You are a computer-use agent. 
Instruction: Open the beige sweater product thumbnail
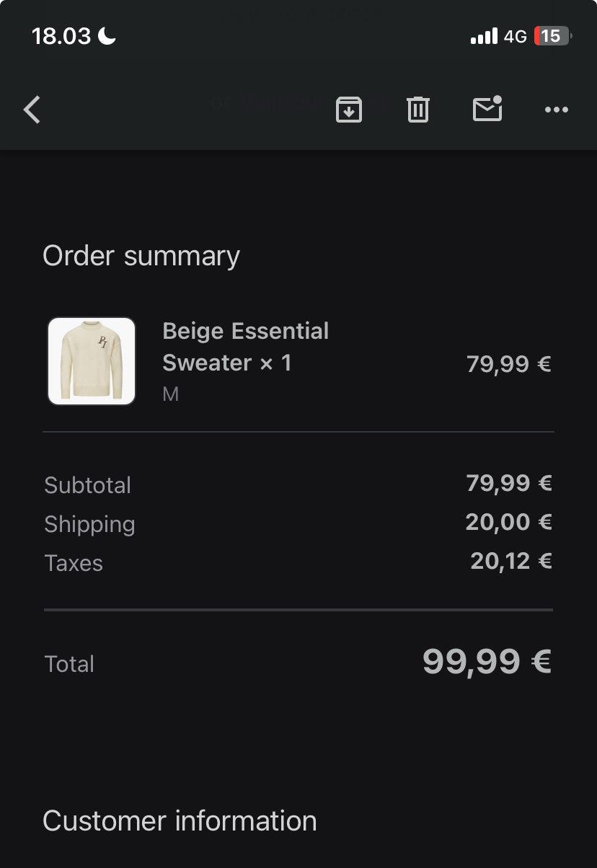(92, 361)
